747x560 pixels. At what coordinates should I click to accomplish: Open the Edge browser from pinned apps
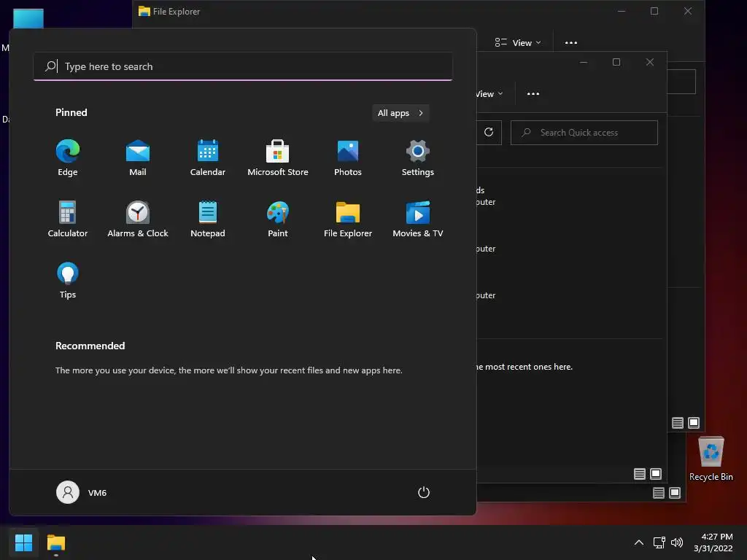coord(68,158)
